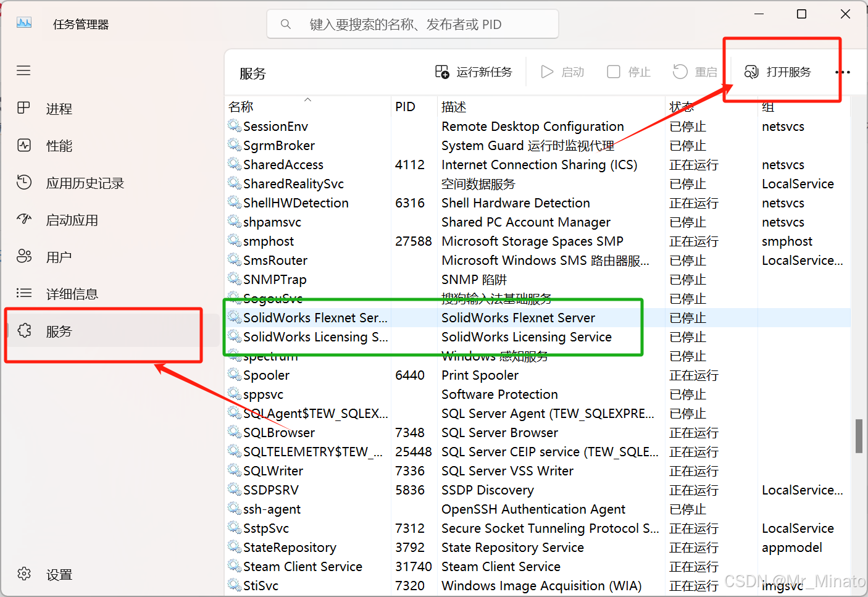Sort by the 状态 column header
The image size is (868, 597).
[x=682, y=107]
